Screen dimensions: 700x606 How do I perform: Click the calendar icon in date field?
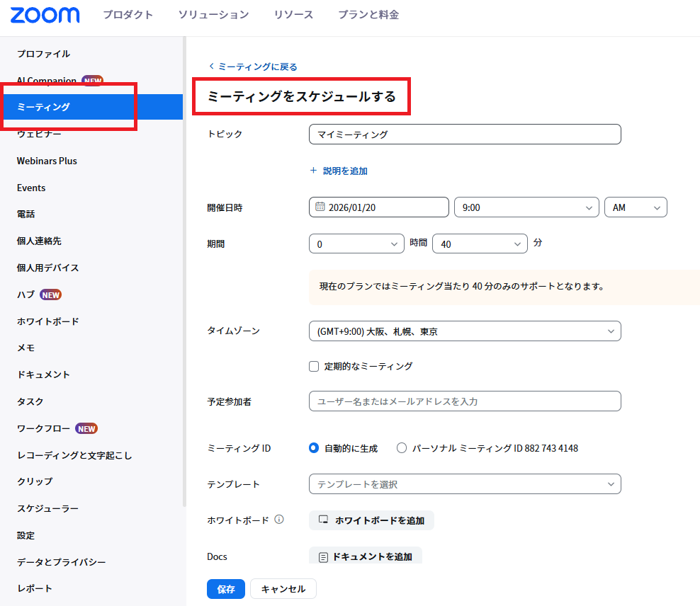click(320, 207)
